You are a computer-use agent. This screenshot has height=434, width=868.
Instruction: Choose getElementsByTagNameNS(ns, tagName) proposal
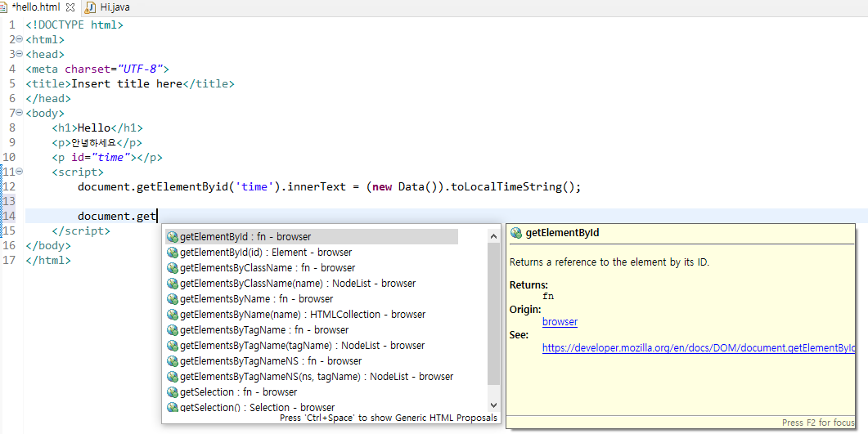pos(312,376)
